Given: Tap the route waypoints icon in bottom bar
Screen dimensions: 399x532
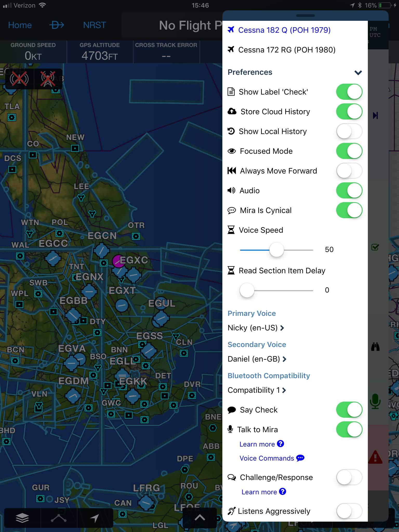Looking at the screenshot, I should 59,518.
